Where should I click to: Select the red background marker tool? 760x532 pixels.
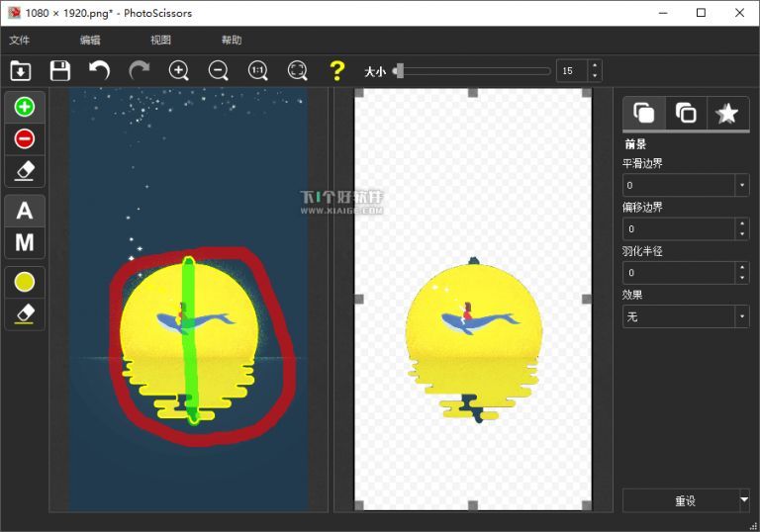(x=25, y=138)
